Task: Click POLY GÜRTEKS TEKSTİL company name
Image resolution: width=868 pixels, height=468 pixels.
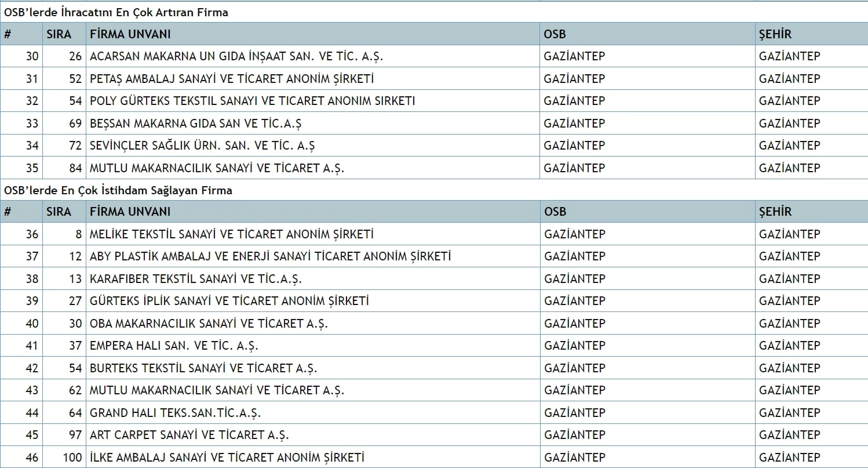Action: click(252, 101)
